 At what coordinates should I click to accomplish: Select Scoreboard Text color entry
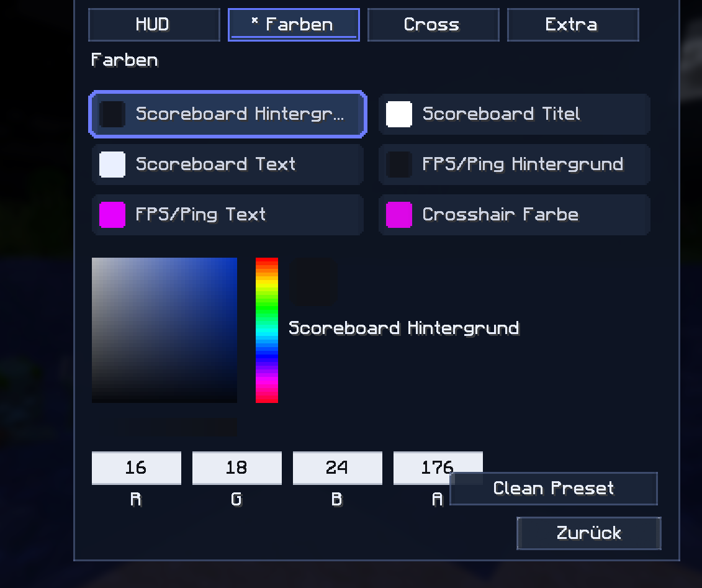[x=228, y=165]
